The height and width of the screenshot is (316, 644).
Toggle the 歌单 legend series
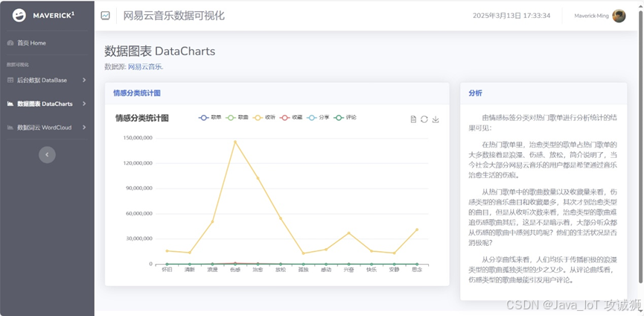click(210, 118)
